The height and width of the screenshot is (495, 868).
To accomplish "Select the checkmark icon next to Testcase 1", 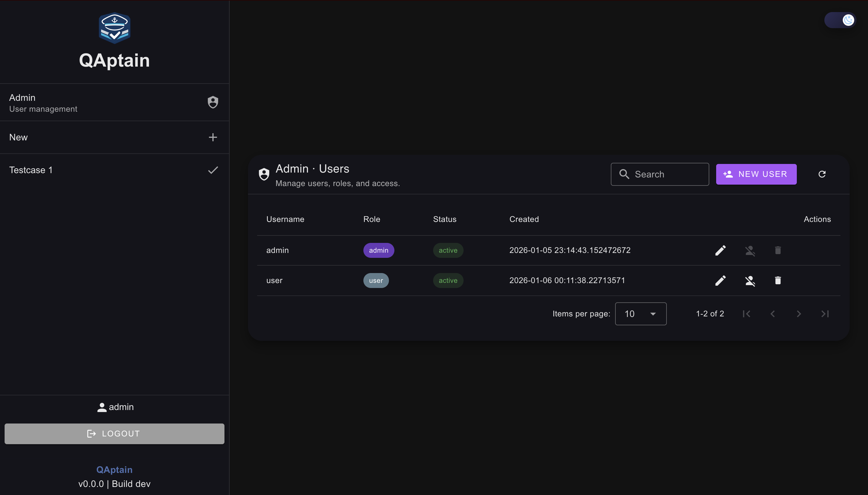I will tap(213, 170).
